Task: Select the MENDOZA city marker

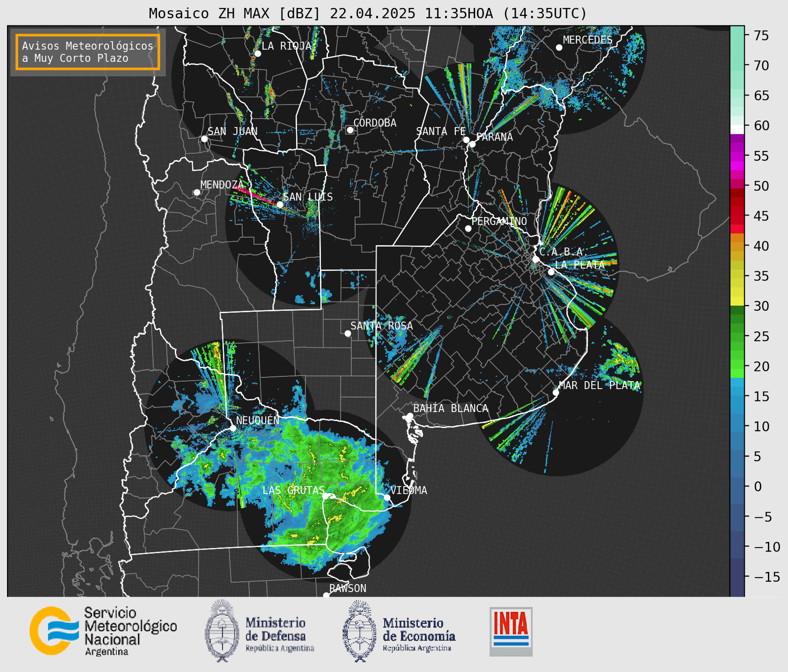Action: [197, 193]
